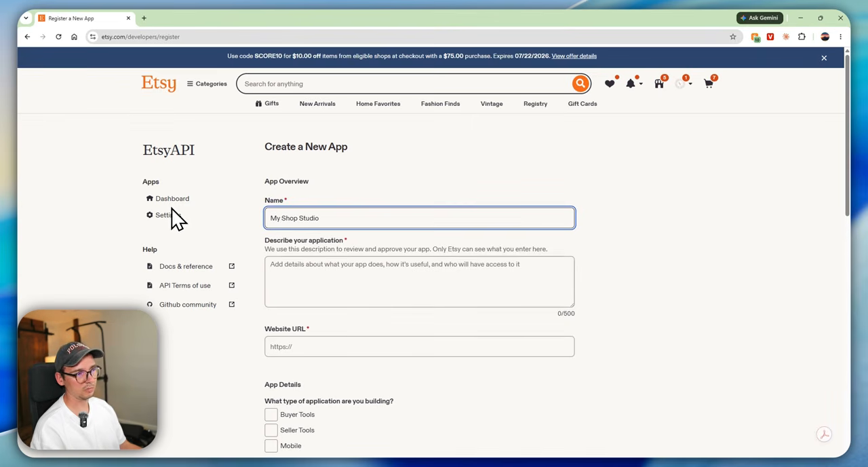This screenshot has width=868, height=467.
Task: Open the orange extension with 10 badge
Action: [x=755, y=37]
